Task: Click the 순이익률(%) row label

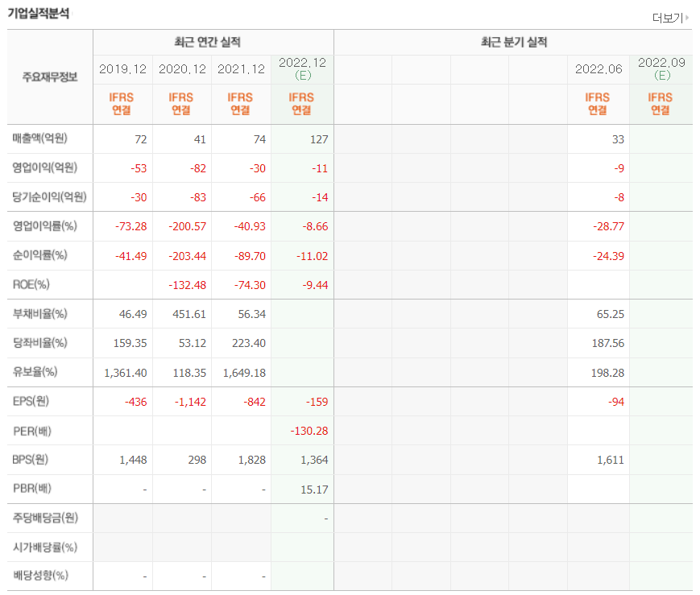Action: tap(39, 255)
